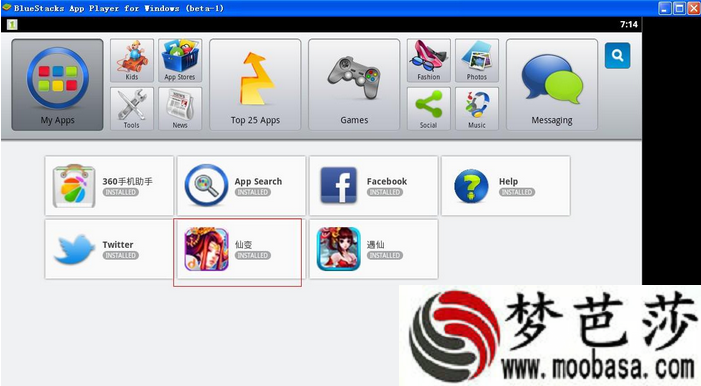Open the Games category
This screenshot has width=701, height=386.
coord(354,85)
